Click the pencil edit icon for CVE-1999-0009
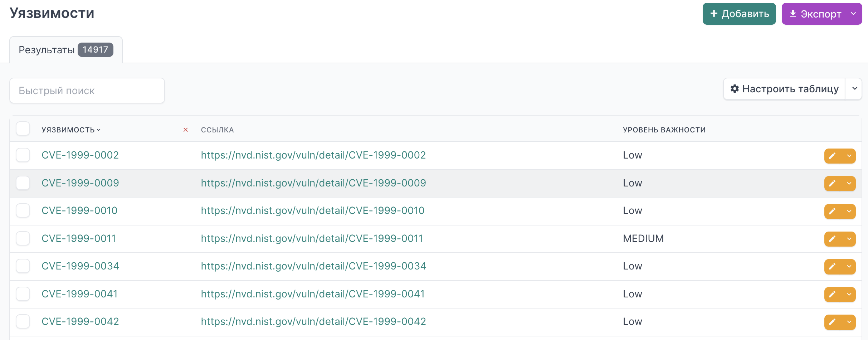This screenshot has width=868, height=340. [833, 183]
